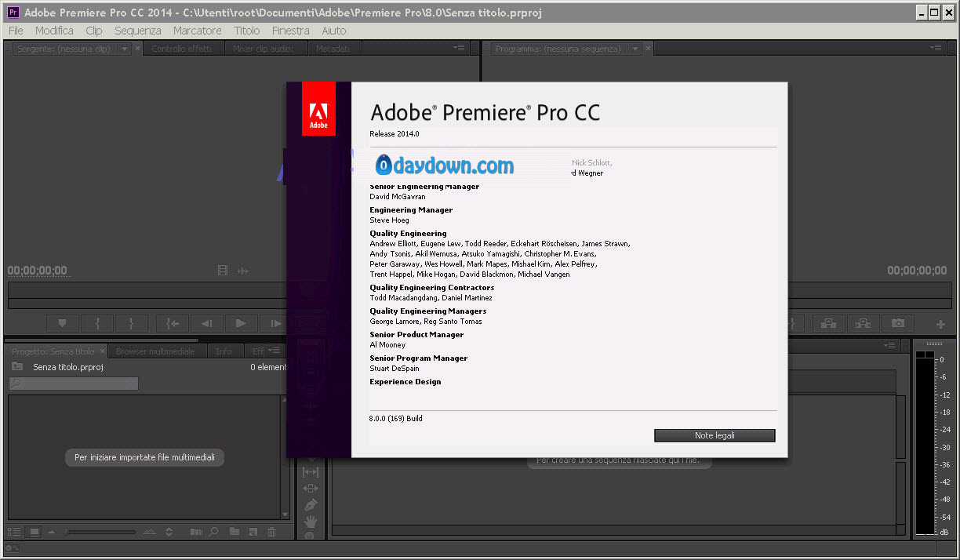Click the Source monitor filmstrip drag-video icon
The width and height of the screenshot is (960, 560).
224,271
